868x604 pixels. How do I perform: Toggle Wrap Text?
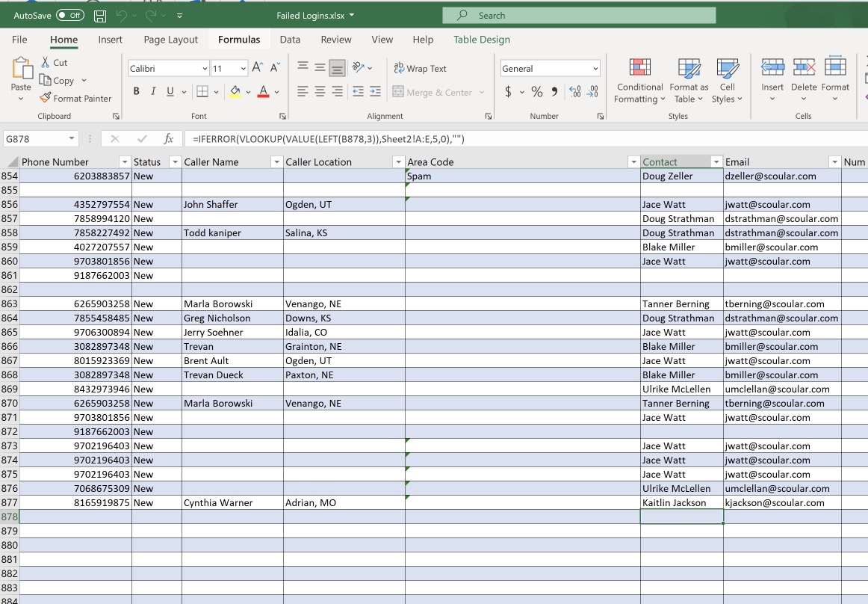click(420, 68)
